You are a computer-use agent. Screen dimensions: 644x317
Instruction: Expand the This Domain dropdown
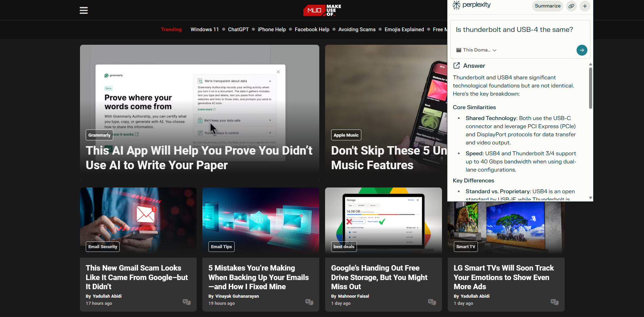click(476, 50)
